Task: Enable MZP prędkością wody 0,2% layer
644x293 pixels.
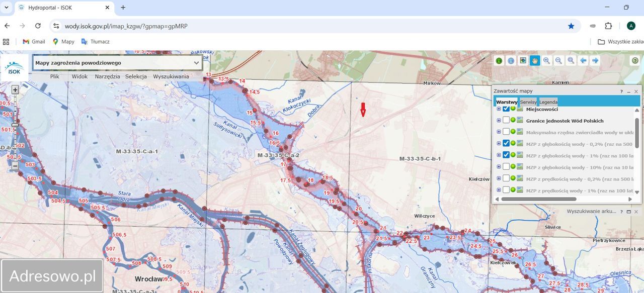Action: [x=506, y=178]
